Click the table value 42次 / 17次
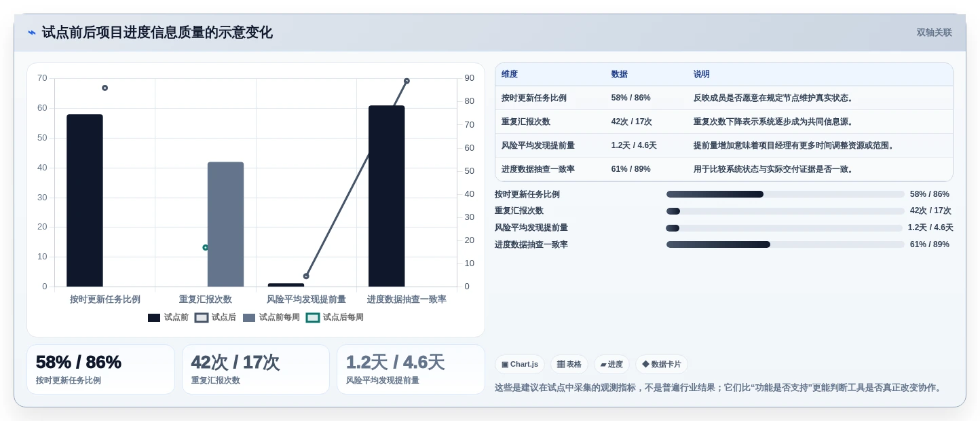 click(632, 122)
